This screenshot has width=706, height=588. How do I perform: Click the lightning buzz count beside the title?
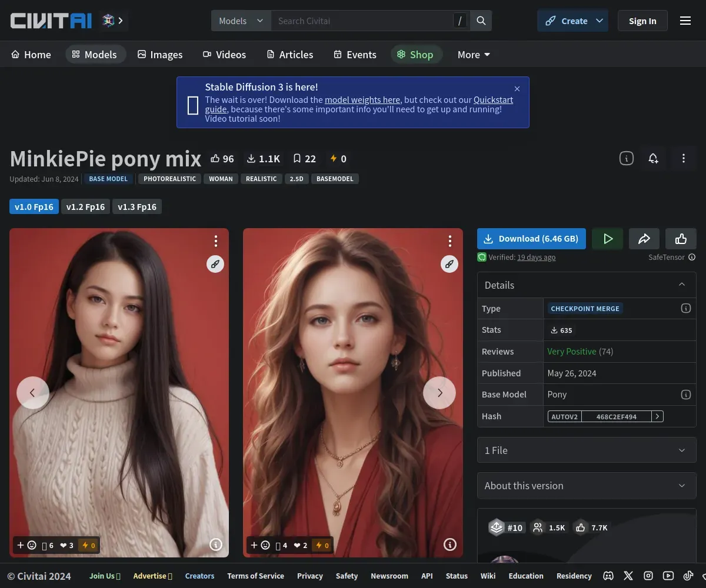(338, 159)
